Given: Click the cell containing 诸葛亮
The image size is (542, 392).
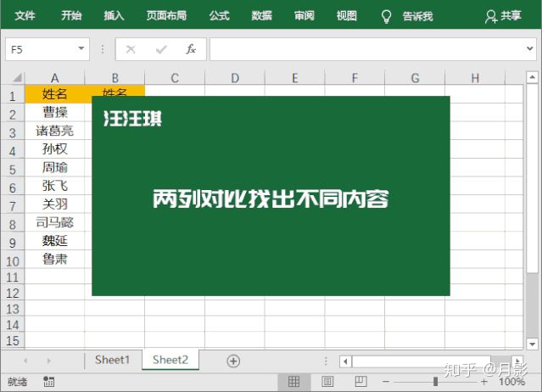Looking at the screenshot, I should coord(54,131).
